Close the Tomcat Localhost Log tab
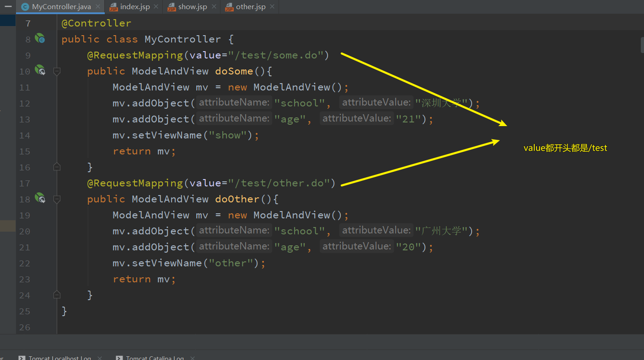 point(100,358)
